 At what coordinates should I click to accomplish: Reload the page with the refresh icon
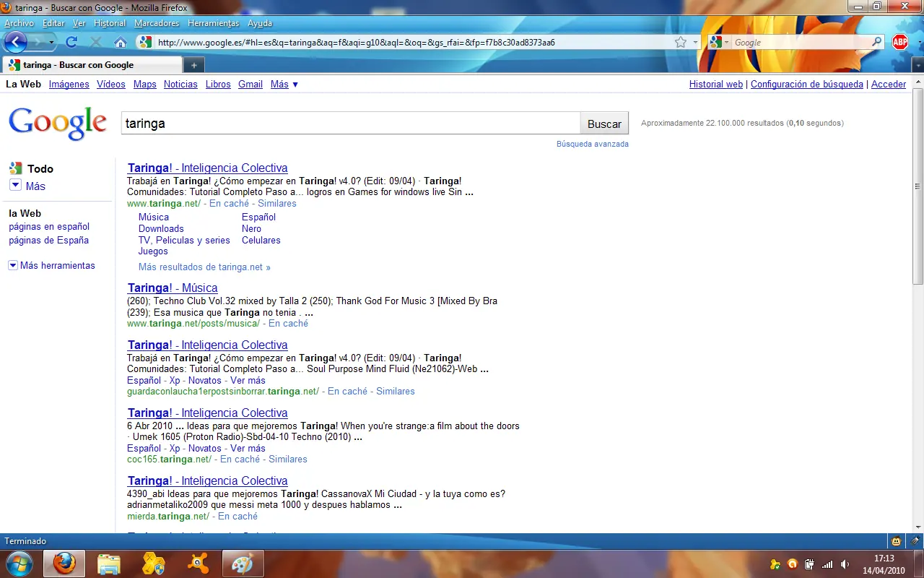pyautogui.click(x=71, y=42)
